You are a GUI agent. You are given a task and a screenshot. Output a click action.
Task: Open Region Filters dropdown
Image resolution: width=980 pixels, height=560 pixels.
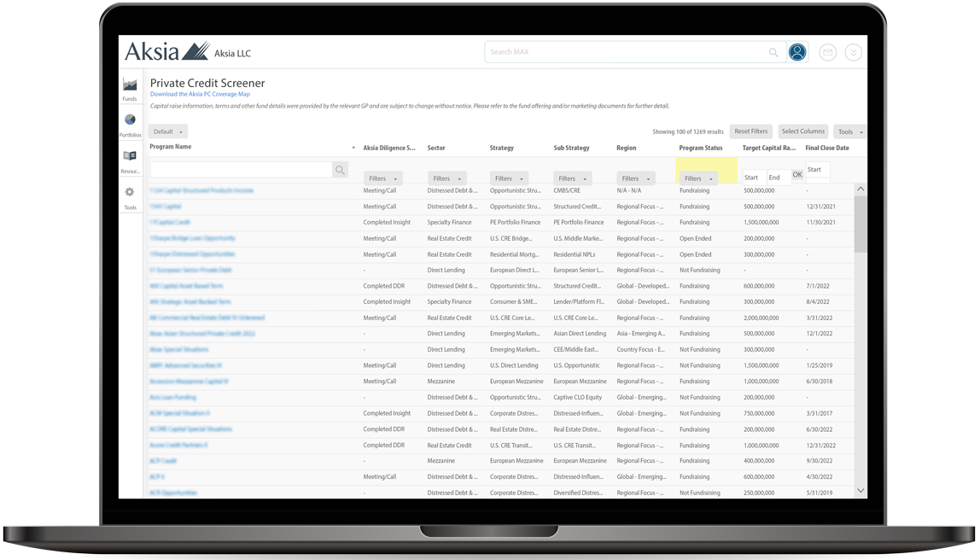coord(636,178)
